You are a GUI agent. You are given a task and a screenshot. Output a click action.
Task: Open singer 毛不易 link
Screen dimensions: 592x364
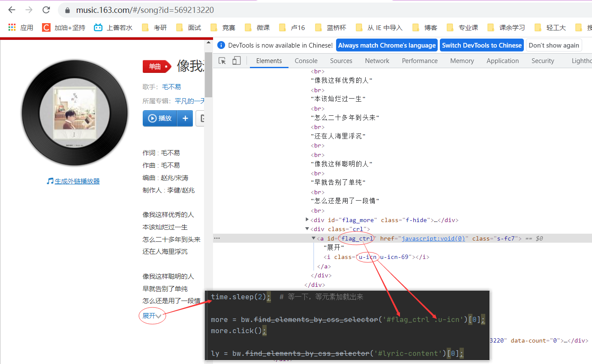click(171, 87)
